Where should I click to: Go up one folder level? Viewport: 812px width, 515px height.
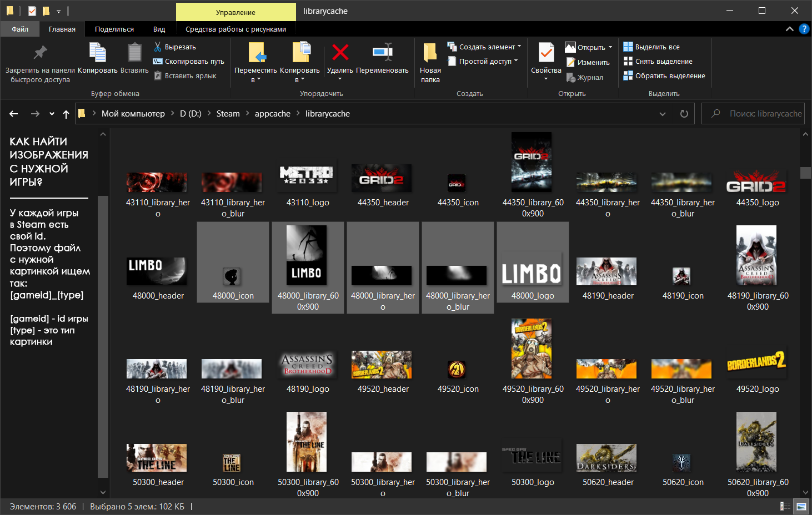[66, 114]
